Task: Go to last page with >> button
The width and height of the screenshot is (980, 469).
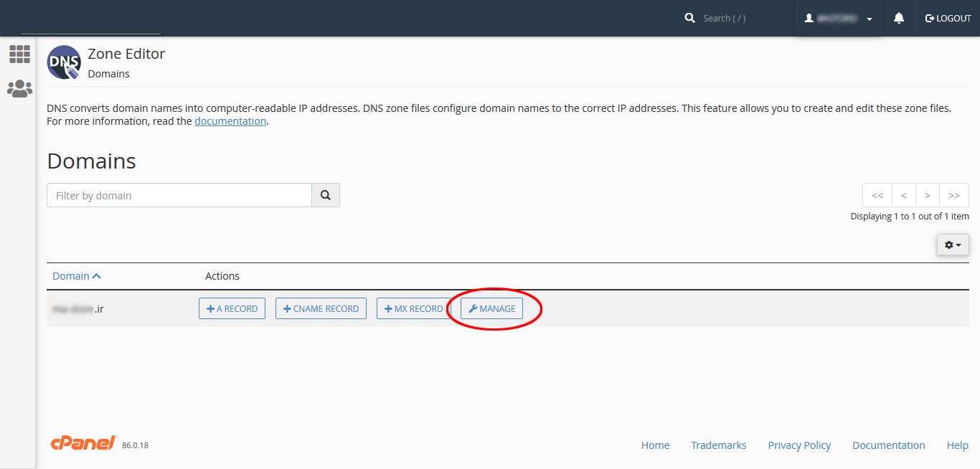Action: coord(954,195)
